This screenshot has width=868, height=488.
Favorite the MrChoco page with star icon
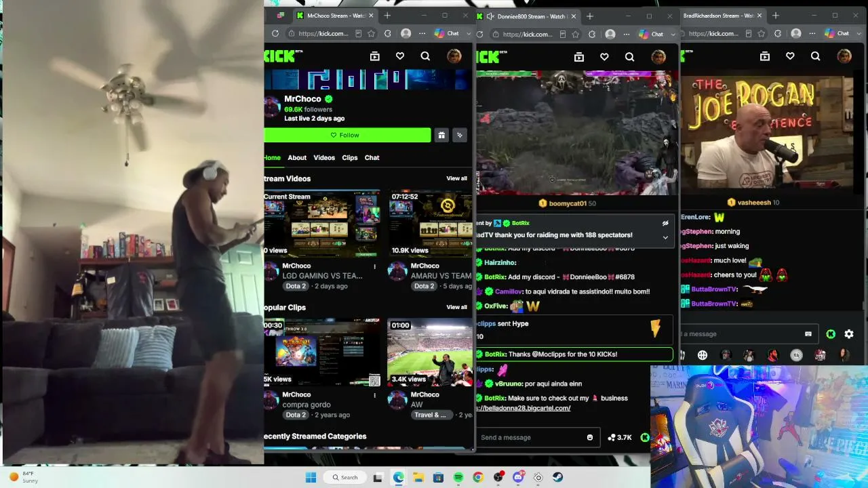coord(371,33)
